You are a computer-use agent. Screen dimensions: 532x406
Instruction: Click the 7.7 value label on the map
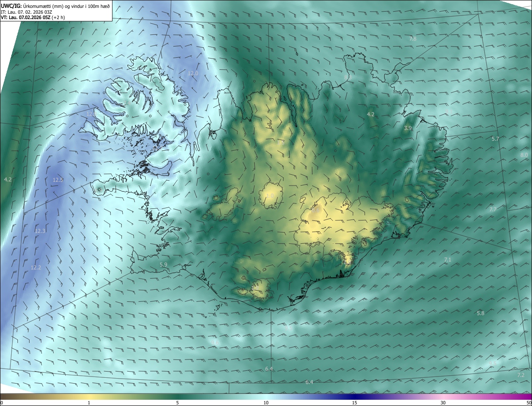493,210
